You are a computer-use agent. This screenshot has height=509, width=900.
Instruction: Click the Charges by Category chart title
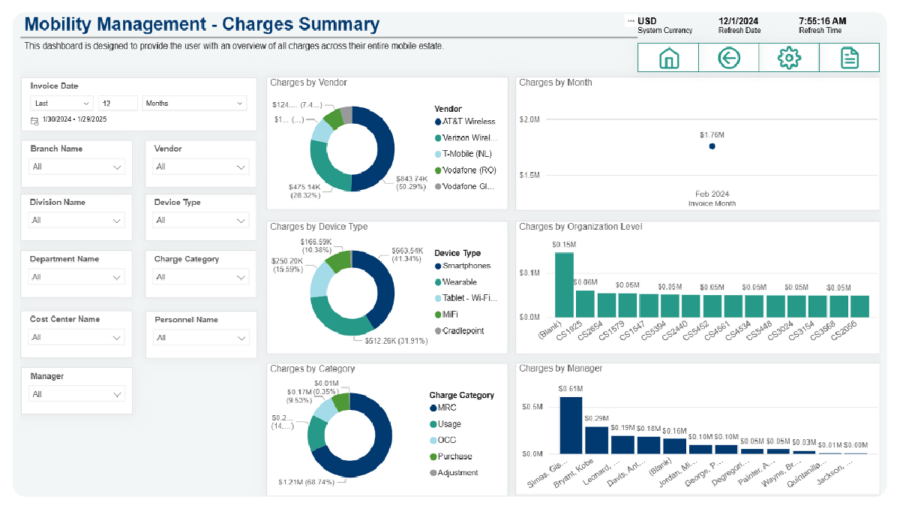(x=312, y=368)
